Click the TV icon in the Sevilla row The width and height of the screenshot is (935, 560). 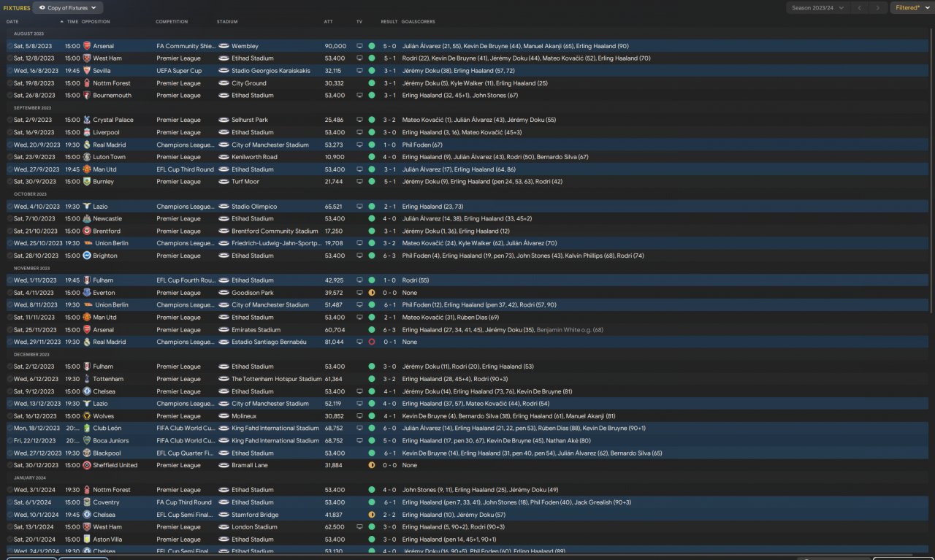pyautogui.click(x=359, y=71)
